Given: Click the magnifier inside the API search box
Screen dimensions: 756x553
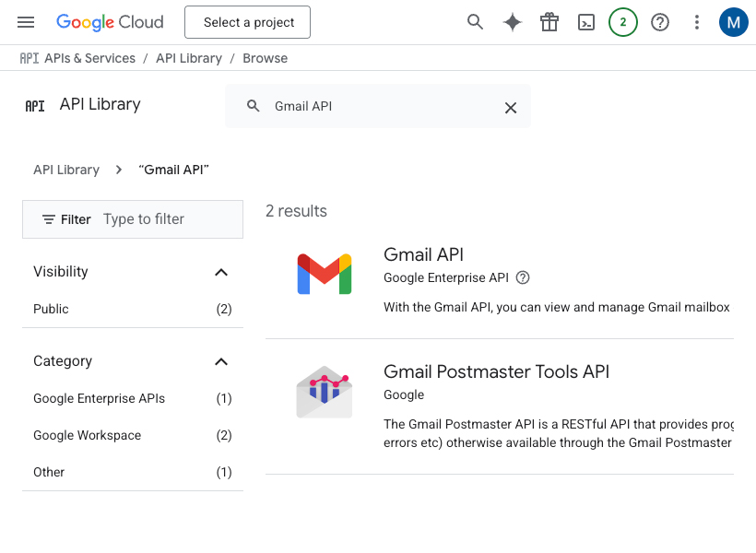Looking at the screenshot, I should pos(254,106).
